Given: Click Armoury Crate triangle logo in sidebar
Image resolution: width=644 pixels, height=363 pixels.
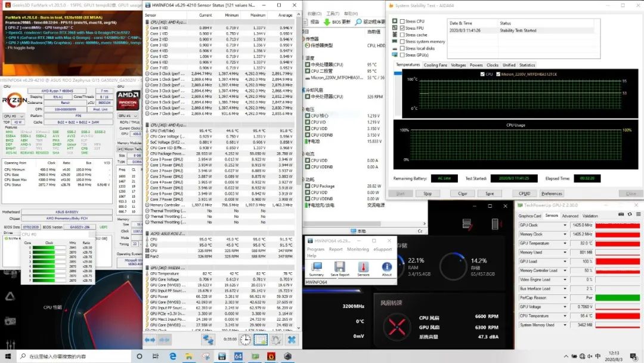Looking at the screenshot, I should coord(10,296).
